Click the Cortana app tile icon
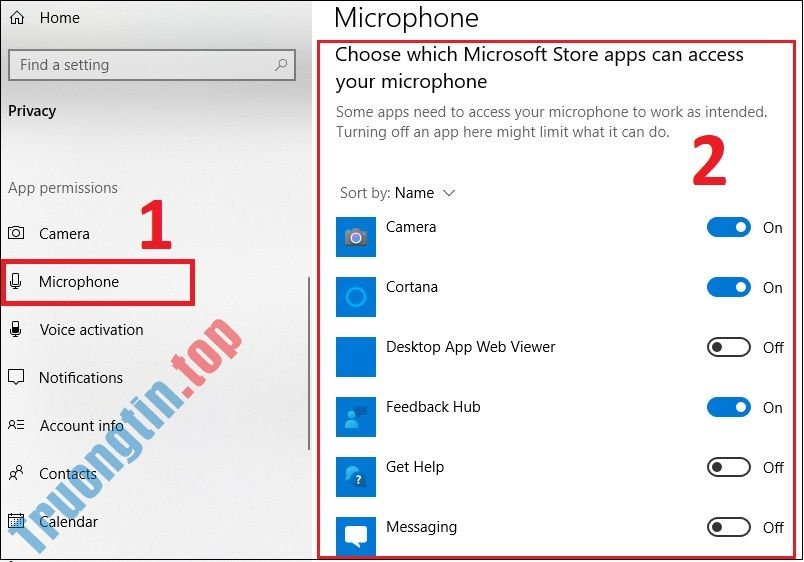Viewport: 804px width, 562px height. coord(356,297)
